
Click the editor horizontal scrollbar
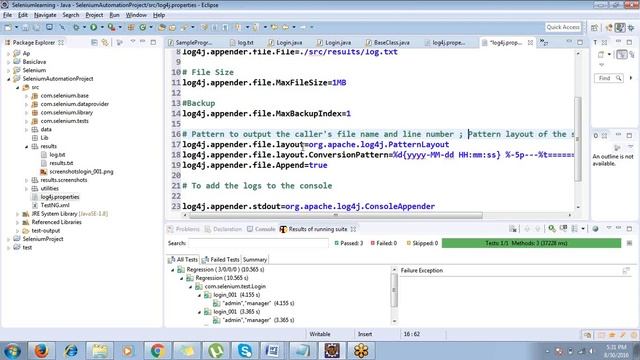point(335,215)
